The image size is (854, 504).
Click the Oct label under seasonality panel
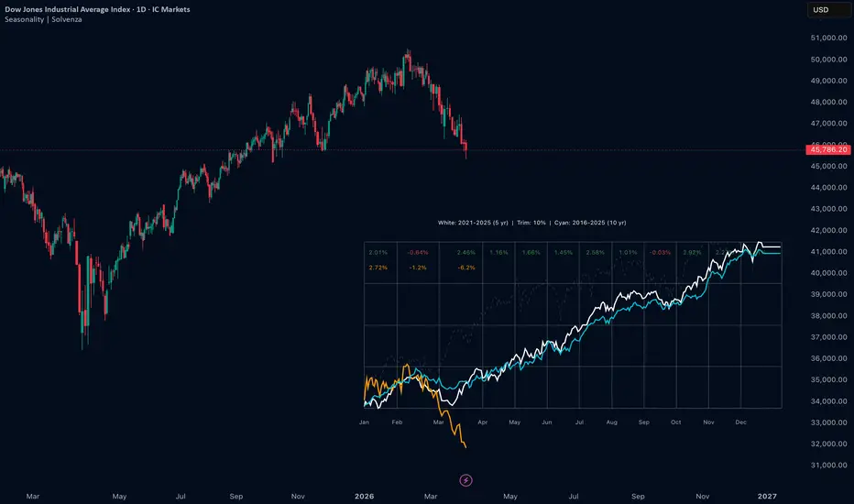tap(676, 422)
